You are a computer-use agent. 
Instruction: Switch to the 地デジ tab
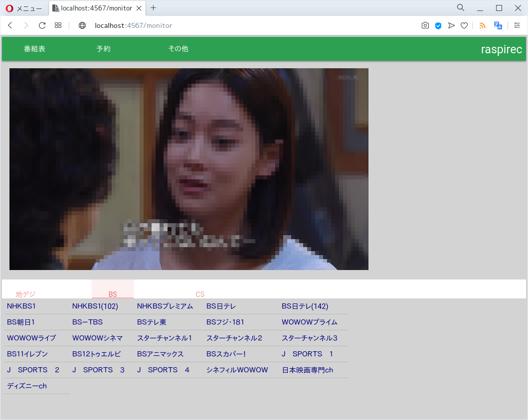pos(25,294)
